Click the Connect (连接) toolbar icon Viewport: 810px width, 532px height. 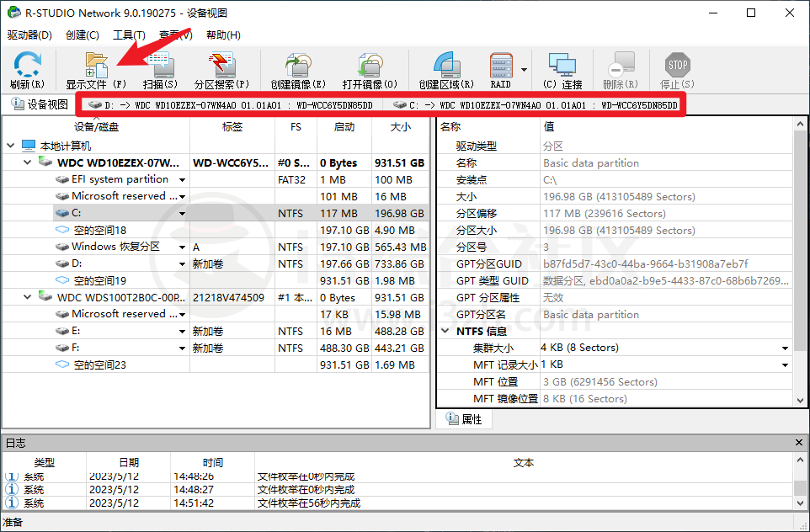click(x=562, y=70)
